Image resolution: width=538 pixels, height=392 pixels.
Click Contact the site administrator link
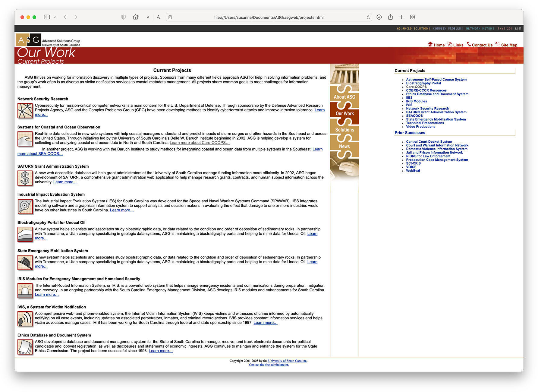pyautogui.click(x=269, y=365)
